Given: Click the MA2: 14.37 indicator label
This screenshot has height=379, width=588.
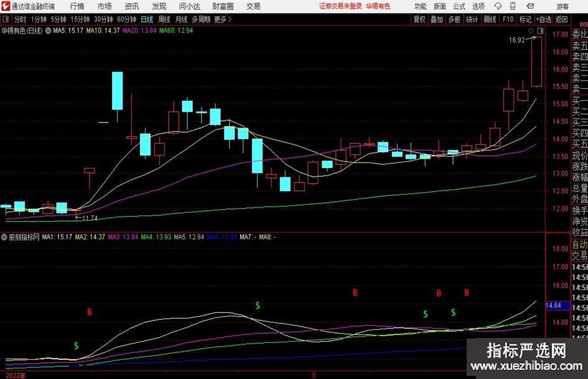Looking at the screenshot, I should click(x=90, y=237).
